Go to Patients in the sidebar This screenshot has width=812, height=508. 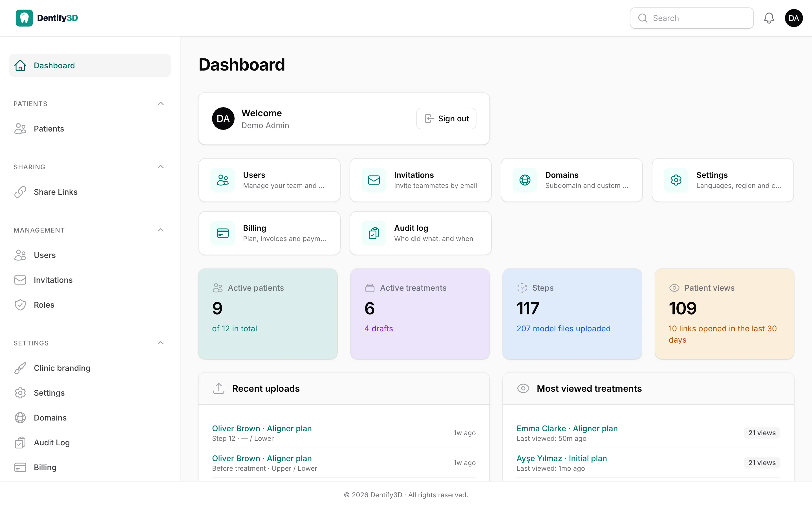pos(90,129)
